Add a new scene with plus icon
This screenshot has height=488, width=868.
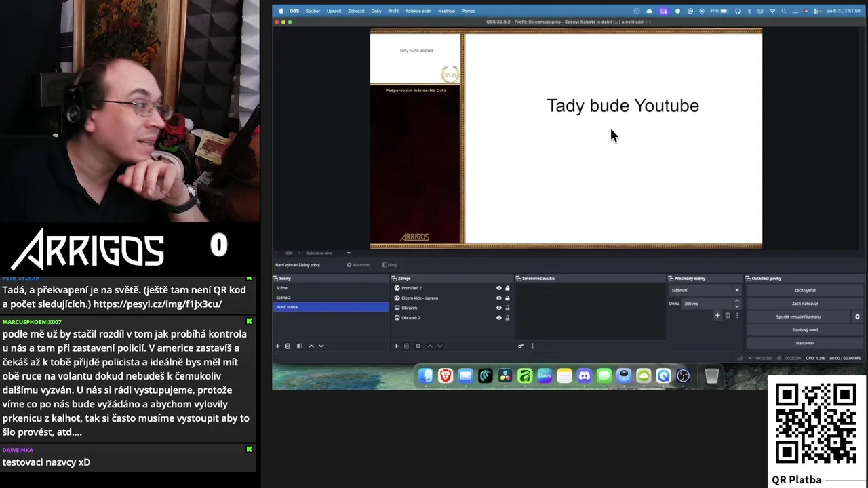click(277, 346)
